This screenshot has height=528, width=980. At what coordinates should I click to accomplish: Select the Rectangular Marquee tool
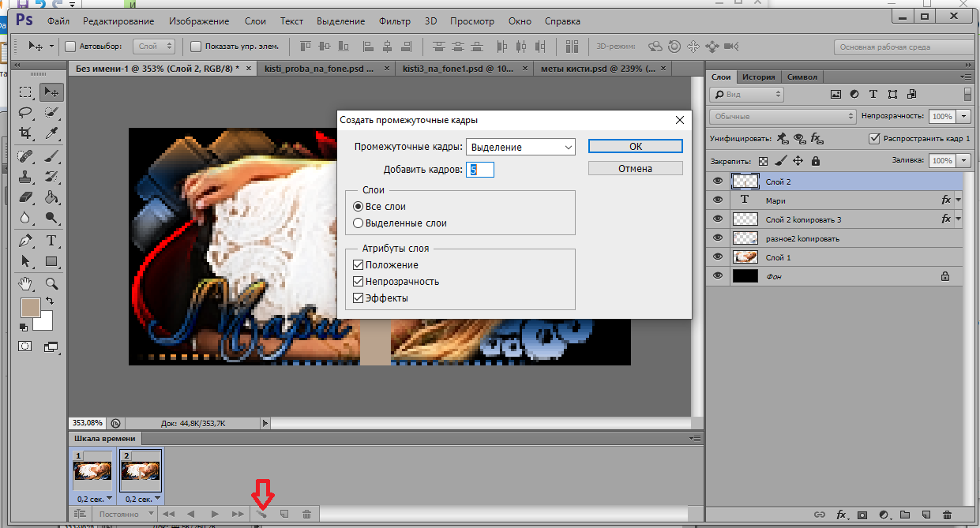(x=26, y=92)
